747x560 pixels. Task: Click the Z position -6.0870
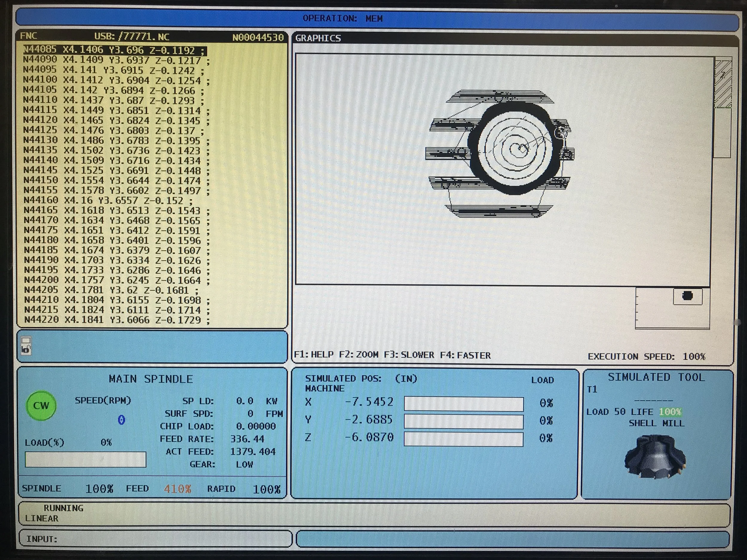[369, 438]
